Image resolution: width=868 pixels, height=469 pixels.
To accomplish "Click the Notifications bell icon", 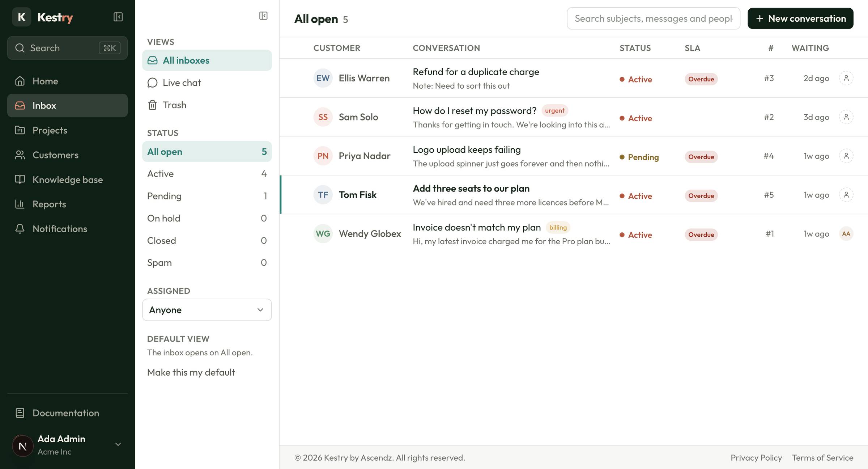I will pos(20,229).
